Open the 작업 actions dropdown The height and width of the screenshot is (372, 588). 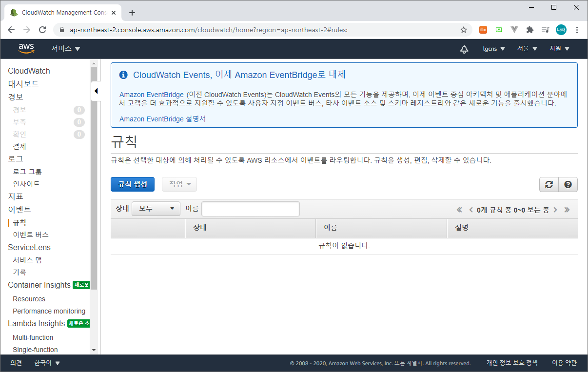(179, 184)
